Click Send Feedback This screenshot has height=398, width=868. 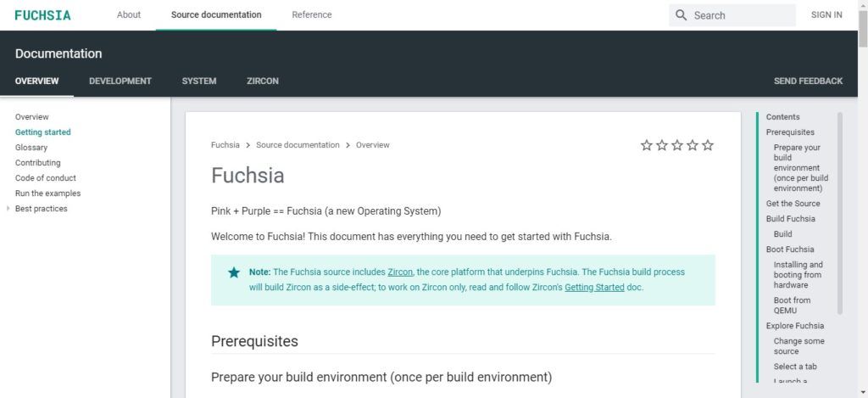(x=808, y=81)
